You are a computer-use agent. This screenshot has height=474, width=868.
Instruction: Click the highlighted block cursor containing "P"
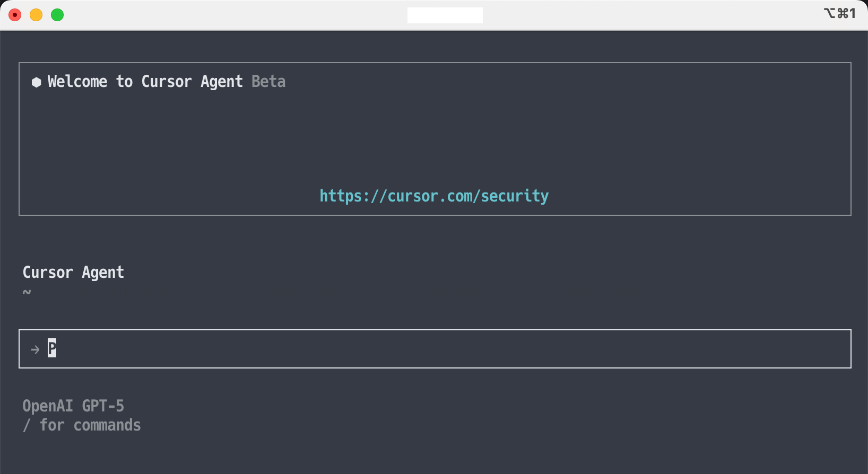coord(52,348)
